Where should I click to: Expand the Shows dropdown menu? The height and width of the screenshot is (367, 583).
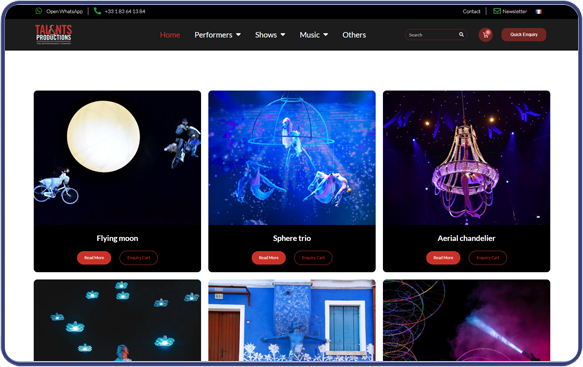(x=270, y=35)
